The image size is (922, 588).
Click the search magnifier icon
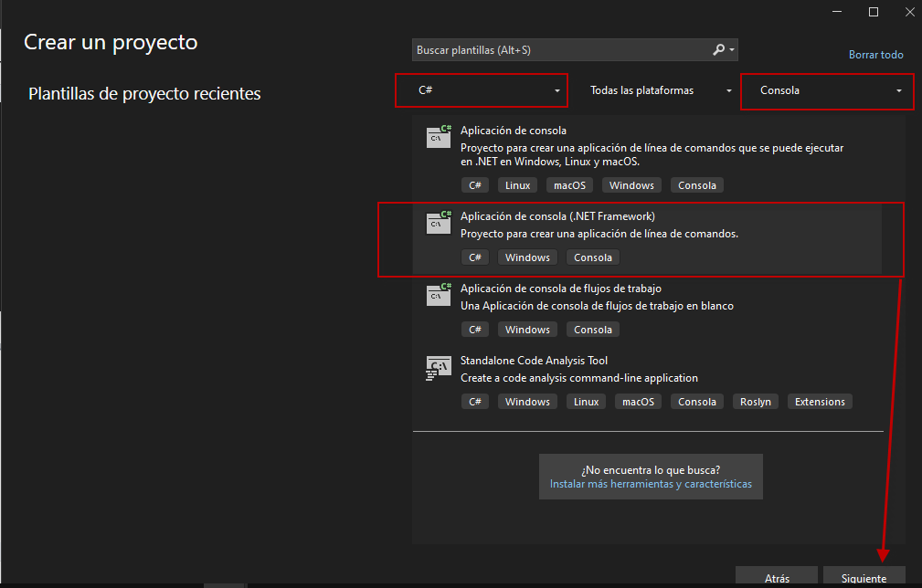coord(718,50)
